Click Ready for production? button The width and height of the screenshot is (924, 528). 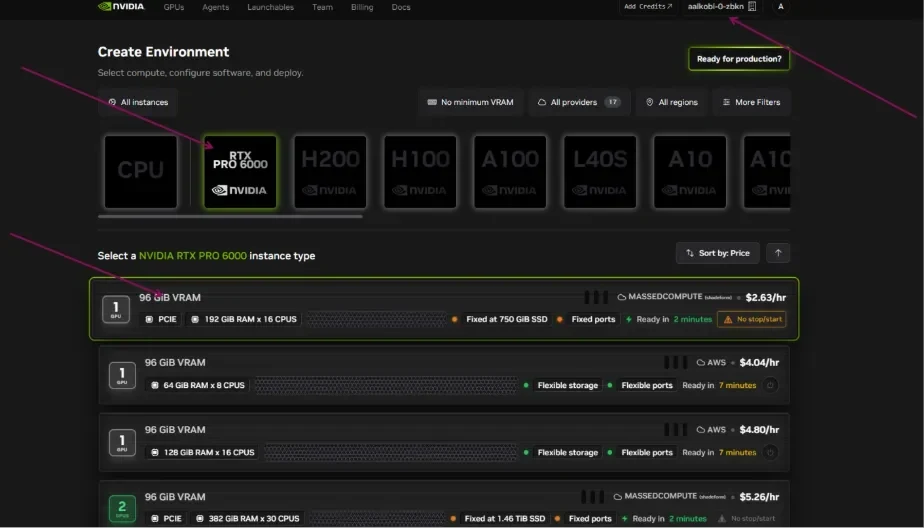[739, 59]
